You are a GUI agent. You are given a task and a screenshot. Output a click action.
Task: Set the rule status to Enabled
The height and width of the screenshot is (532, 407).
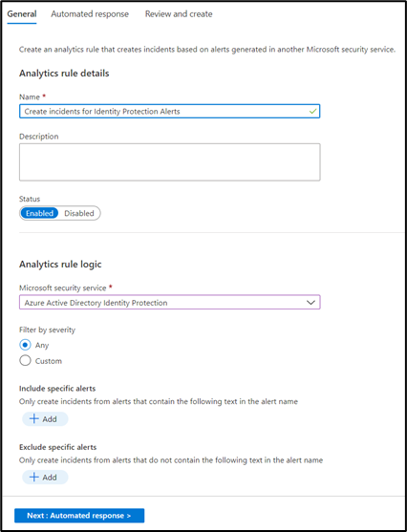(x=39, y=213)
